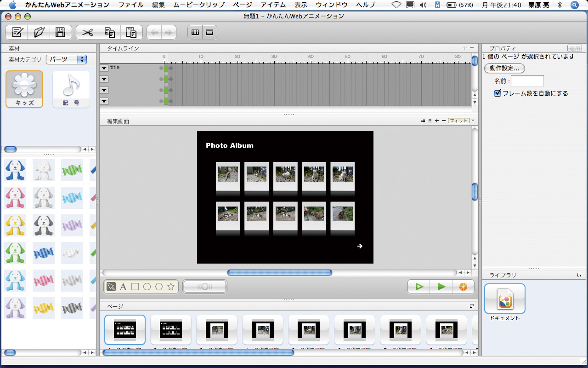Click the editing canvas horizontal scrollbar thumb
Image resolution: width=588 pixels, height=368 pixels.
click(279, 273)
